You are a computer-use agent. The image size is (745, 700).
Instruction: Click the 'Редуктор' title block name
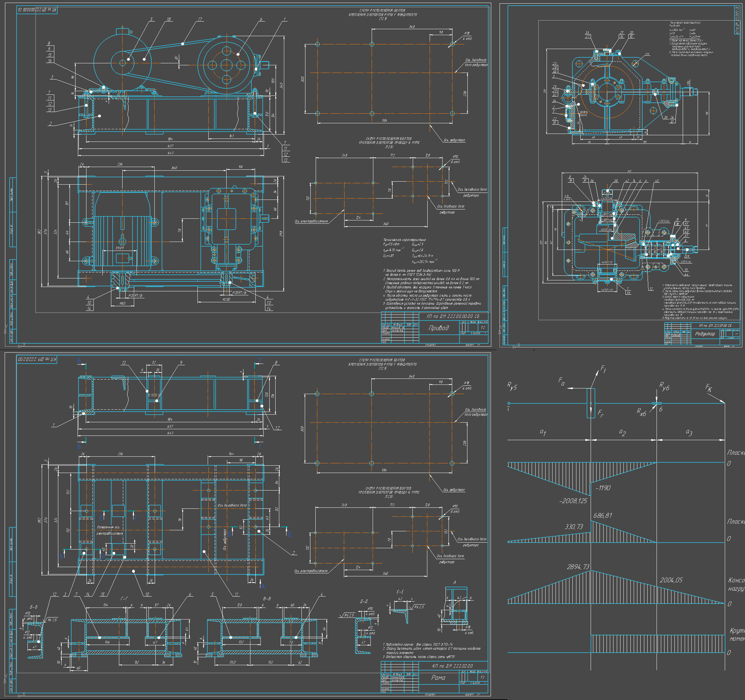[705, 334]
